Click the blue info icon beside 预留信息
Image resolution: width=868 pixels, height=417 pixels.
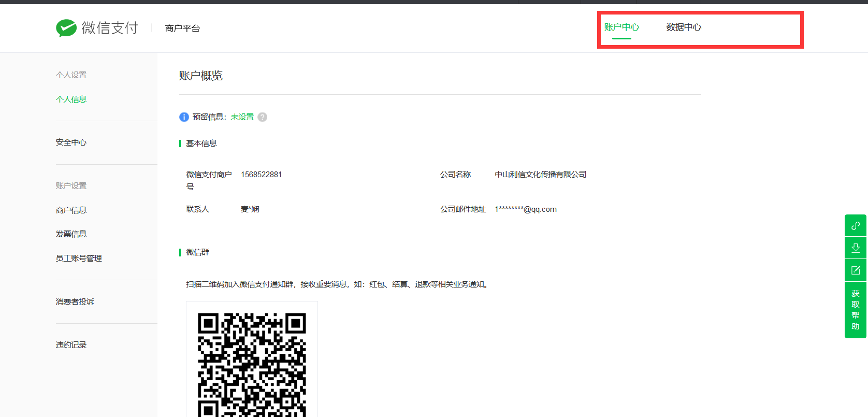click(184, 117)
